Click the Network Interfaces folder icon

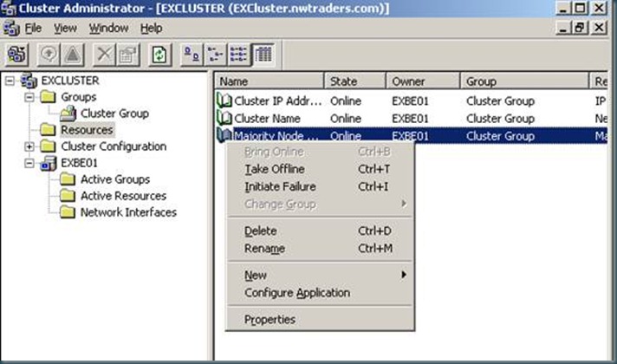(68, 212)
